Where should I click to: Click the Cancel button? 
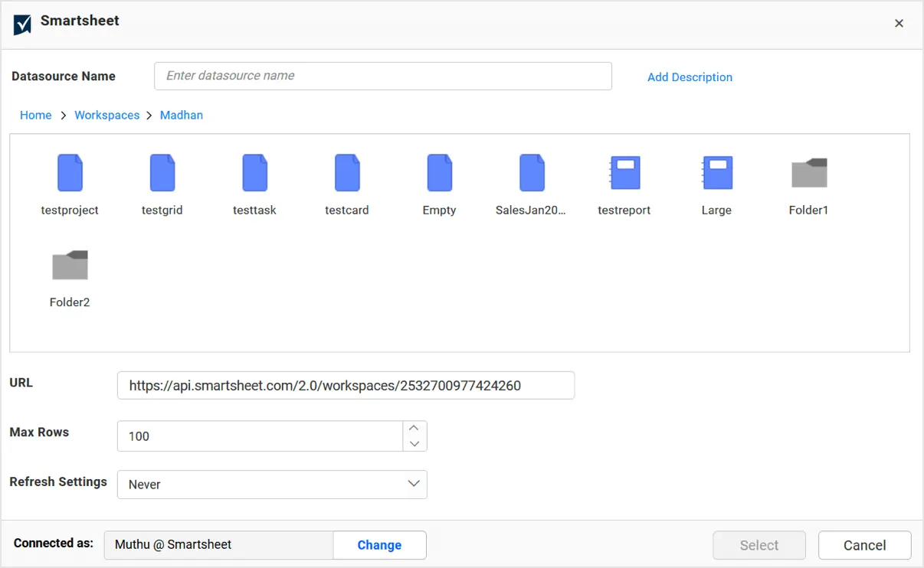click(x=864, y=545)
